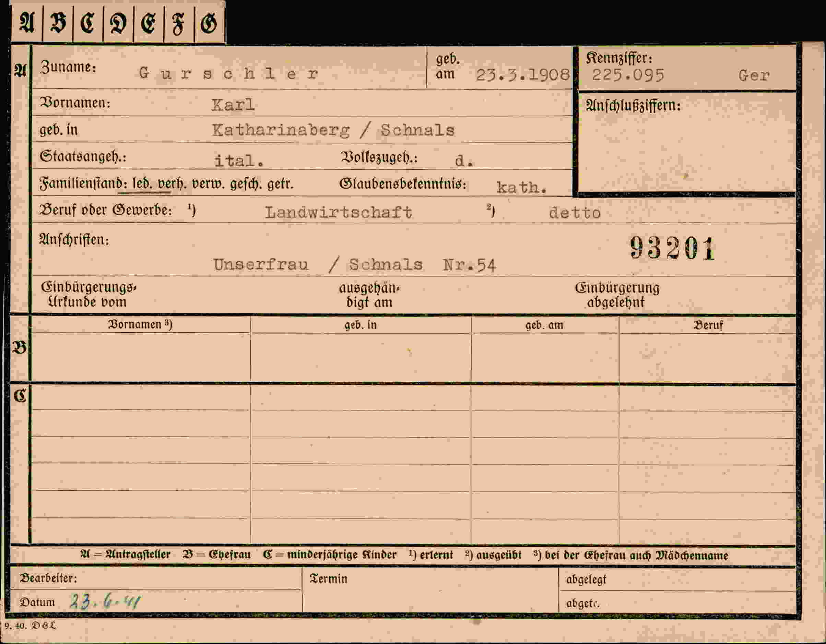Click the index tab letter D
The height and width of the screenshot is (644, 826).
118,24
